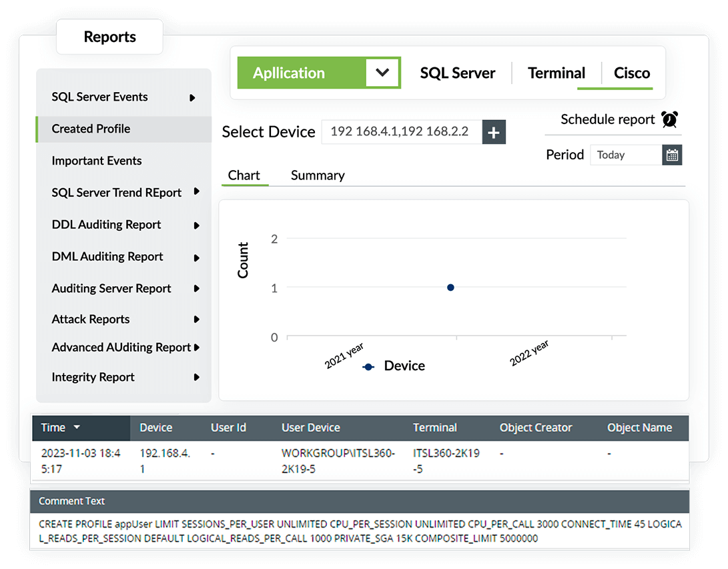Click the Select Device input field
The image size is (728, 569).
(x=400, y=132)
